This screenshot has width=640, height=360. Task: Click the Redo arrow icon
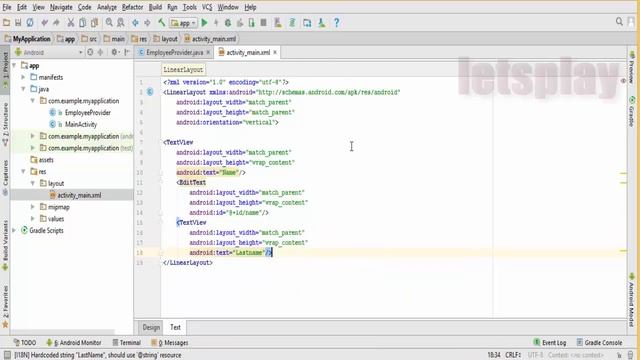[x=56, y=23]
